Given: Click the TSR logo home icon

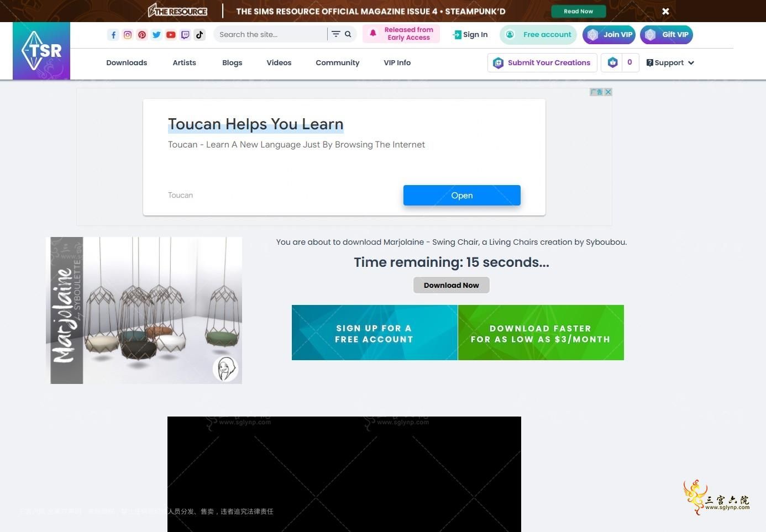Looking at the screenshot, I should [x=41, y=51].
